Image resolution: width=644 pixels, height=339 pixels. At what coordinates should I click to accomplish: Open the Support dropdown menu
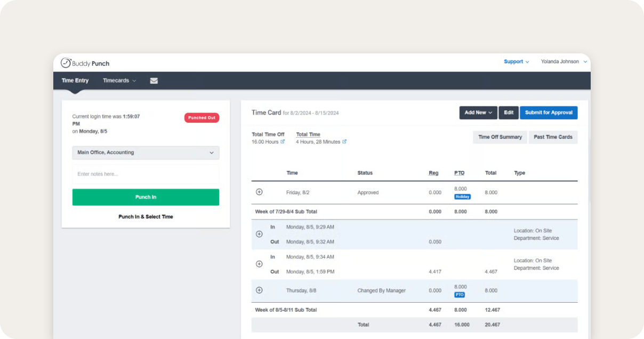[516, 61]
